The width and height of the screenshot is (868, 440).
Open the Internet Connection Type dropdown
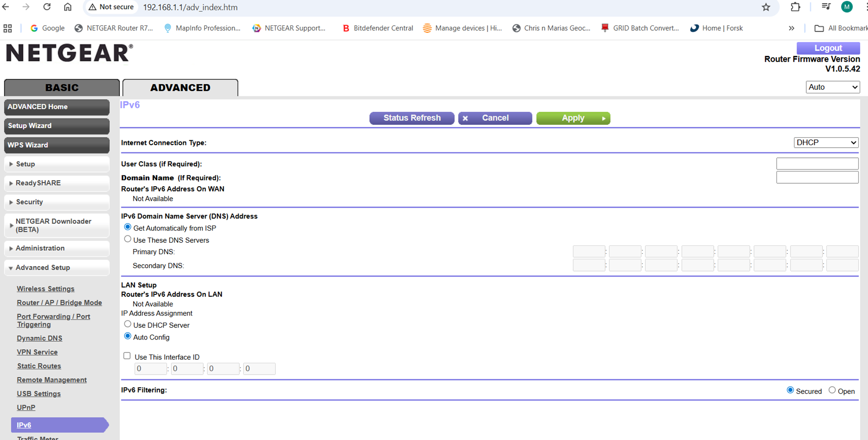(x=825, y=142)
